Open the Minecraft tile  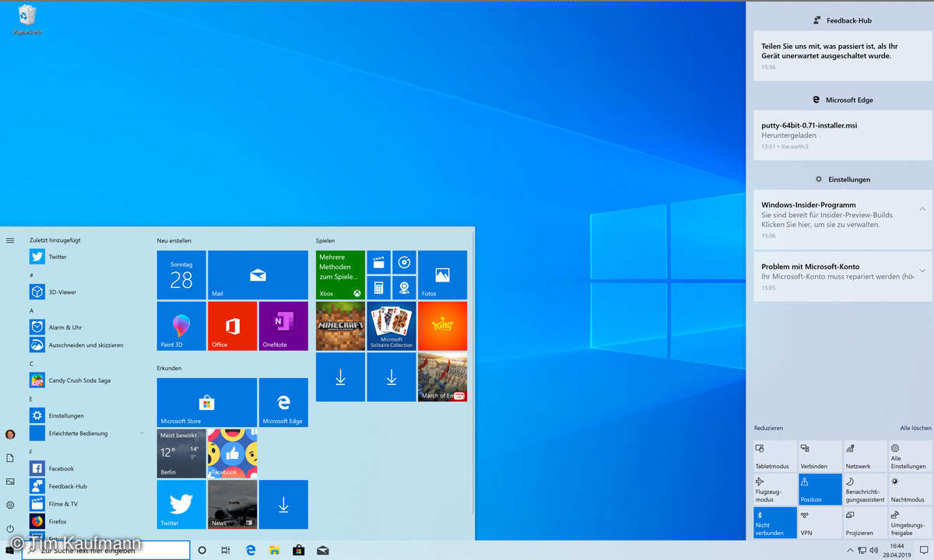tap(340, 326)
